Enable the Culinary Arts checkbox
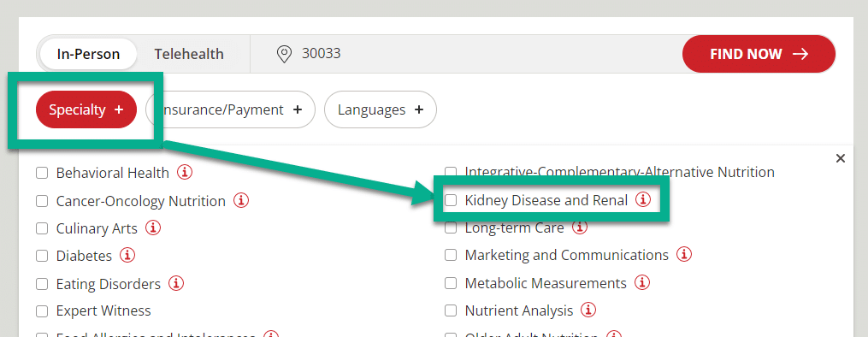 click(x=42, y=228)
